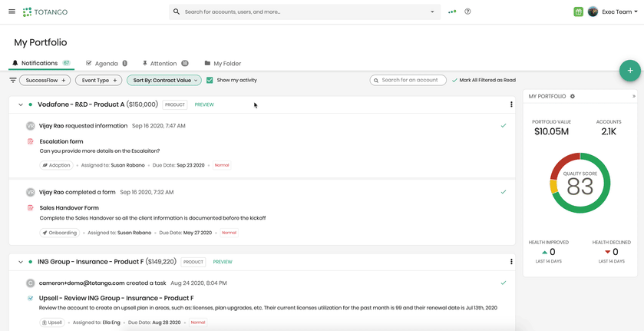
Task: Click the Accounts 2.1K figure
Action: pos(608,131)
